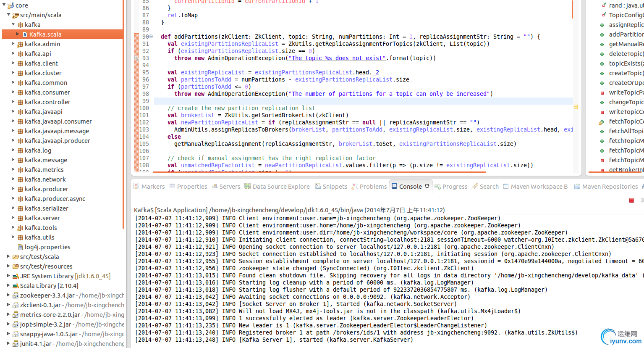The height and width of the screenshot is (348, 644).
Task: Click the zookeeper-3.3.4.jar archive icon
Action: pyautogui.click(x=16, y=295)
